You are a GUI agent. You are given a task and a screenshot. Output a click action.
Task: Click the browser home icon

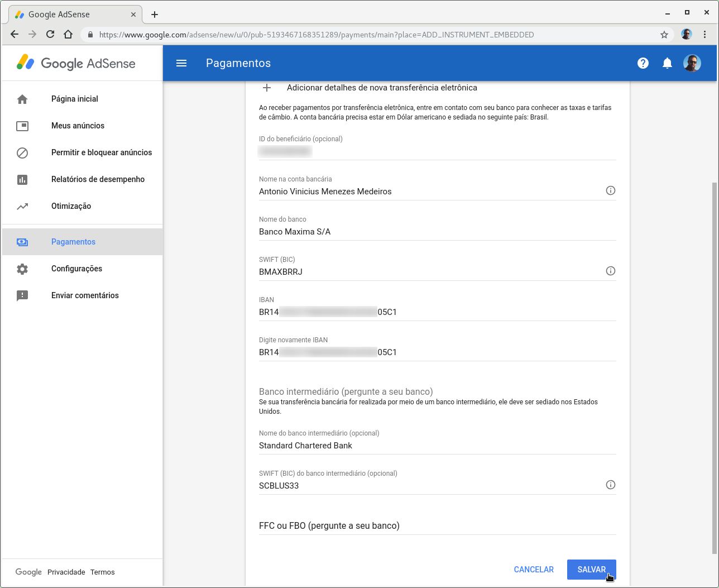click(68, 34)
